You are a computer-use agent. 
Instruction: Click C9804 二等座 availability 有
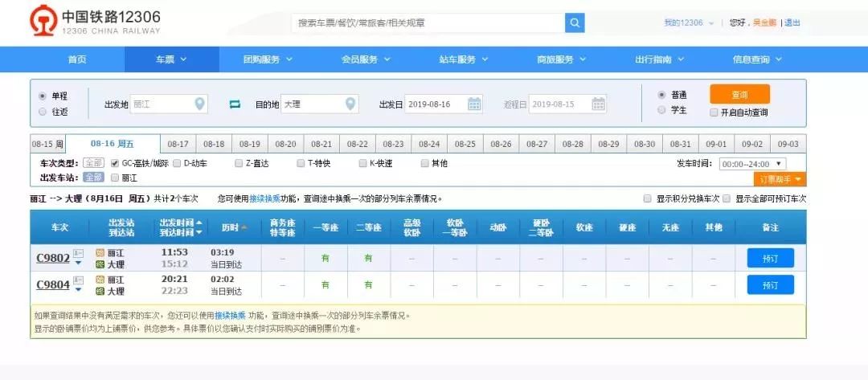(x=369, y=285)
